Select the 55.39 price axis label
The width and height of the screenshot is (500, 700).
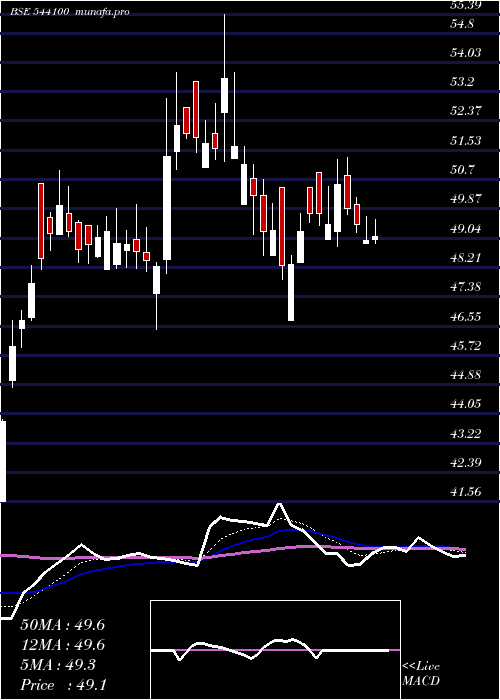click(466, 5)
